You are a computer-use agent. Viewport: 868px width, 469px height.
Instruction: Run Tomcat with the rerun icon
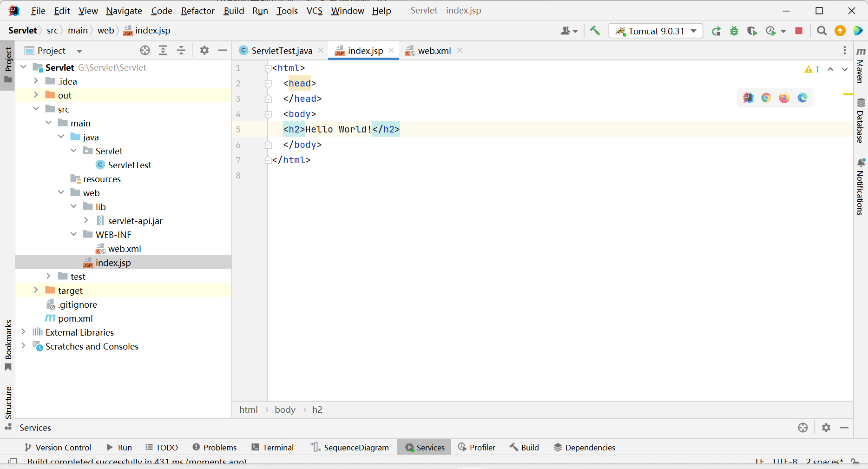coord(716,31)
